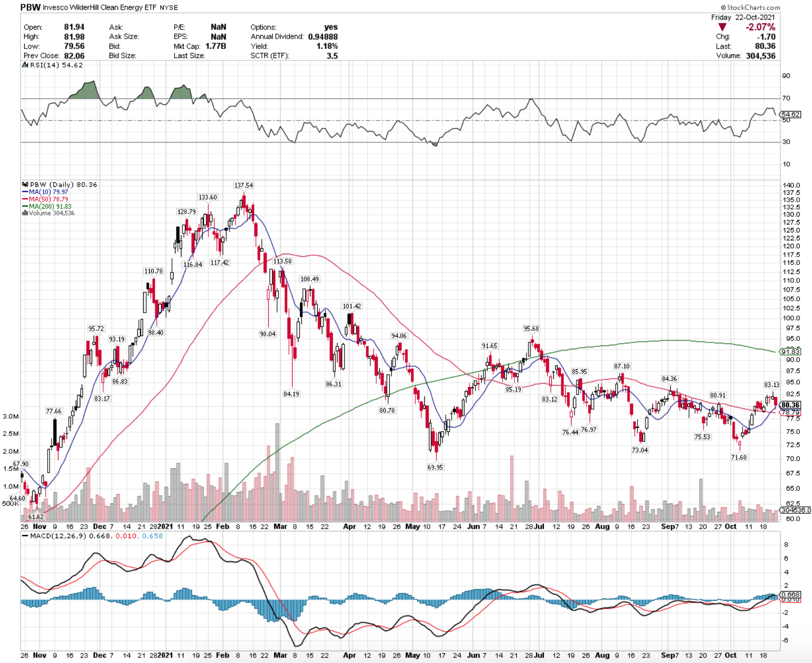
Task: Click the small icon beside RSI(14) label
Action: 24,65
